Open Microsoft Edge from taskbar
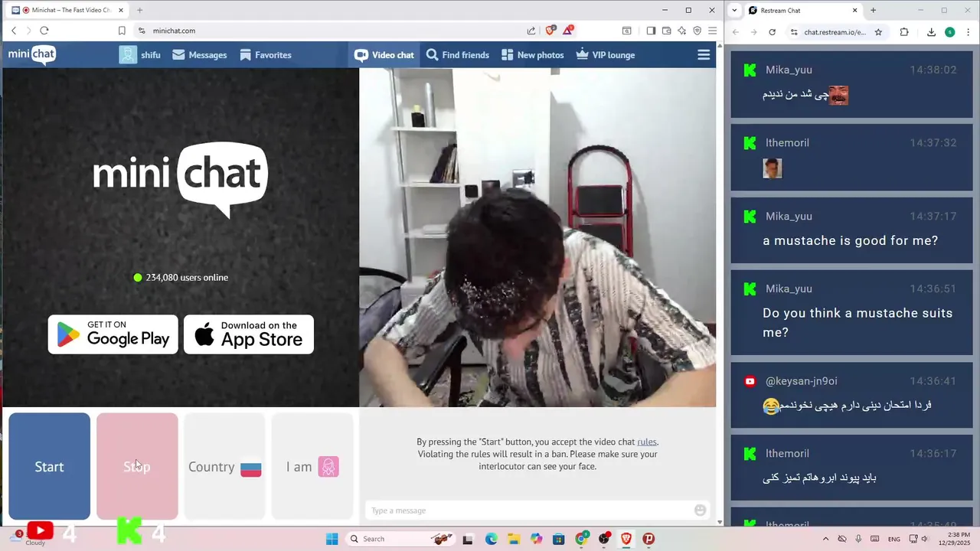The width and height of the screenshot is (980, 551). pos(491,539)
